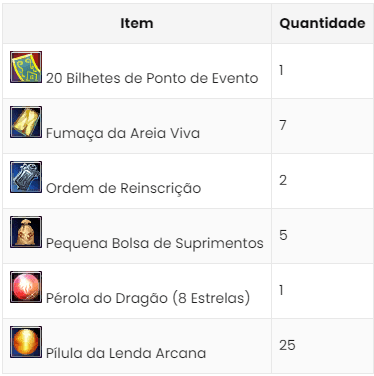Select quantity 25 for Pílula da Lenda Arcana

tap(287, 345)
